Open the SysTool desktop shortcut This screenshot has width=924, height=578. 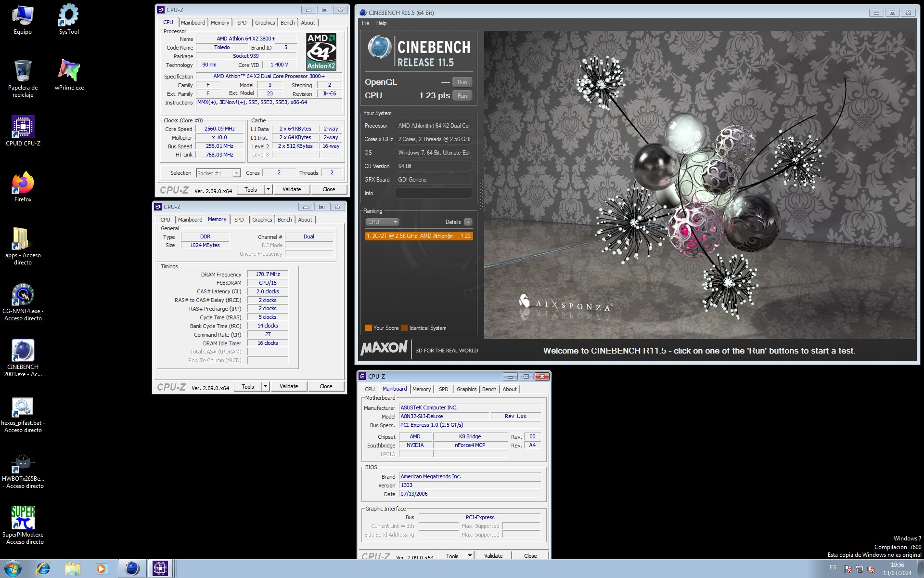[x=69, y=20]
